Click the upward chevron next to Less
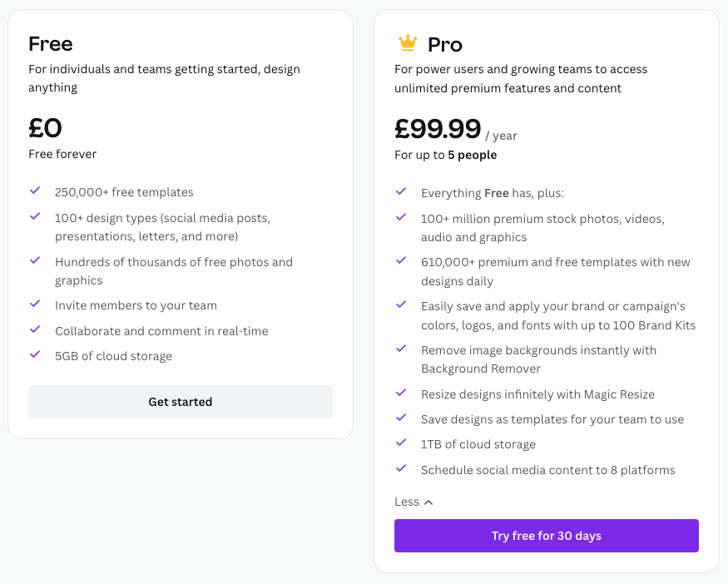Image resolution: width=728 pixels, height=584 pixels. [x=428, y=502]
